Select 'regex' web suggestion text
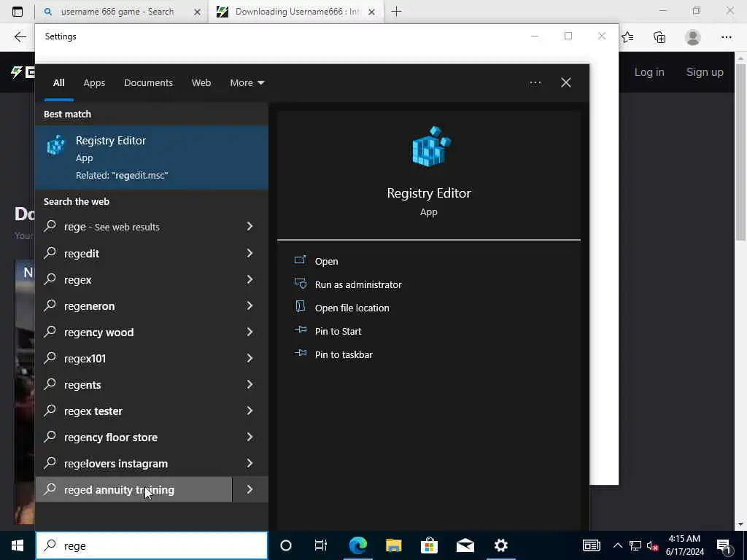Image resolution: width=747 pixels, height=560 pixels. coord(77,280)
